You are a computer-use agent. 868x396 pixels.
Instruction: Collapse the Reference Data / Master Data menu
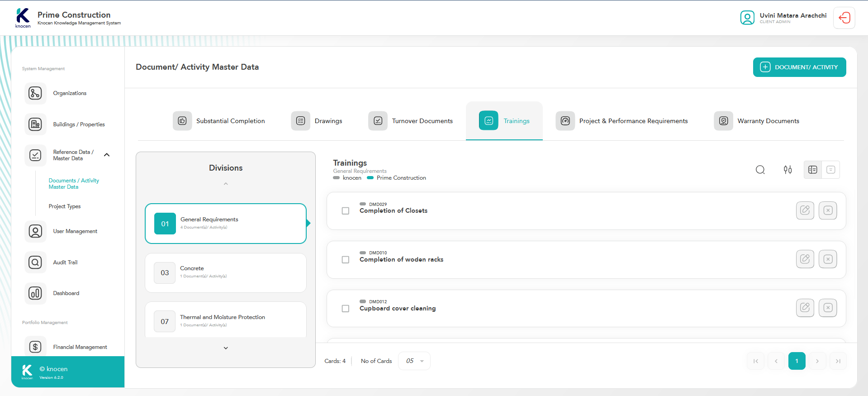[107, 155]
